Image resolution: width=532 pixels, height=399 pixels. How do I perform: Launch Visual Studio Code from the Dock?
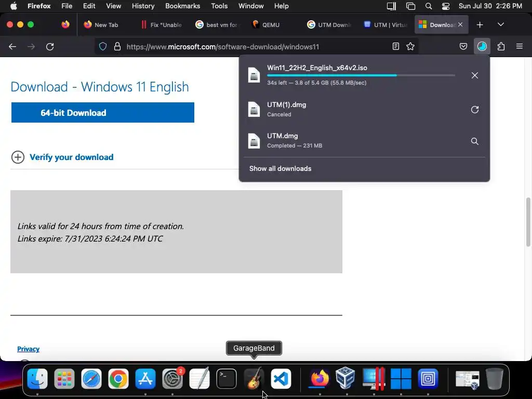point(281,378)
